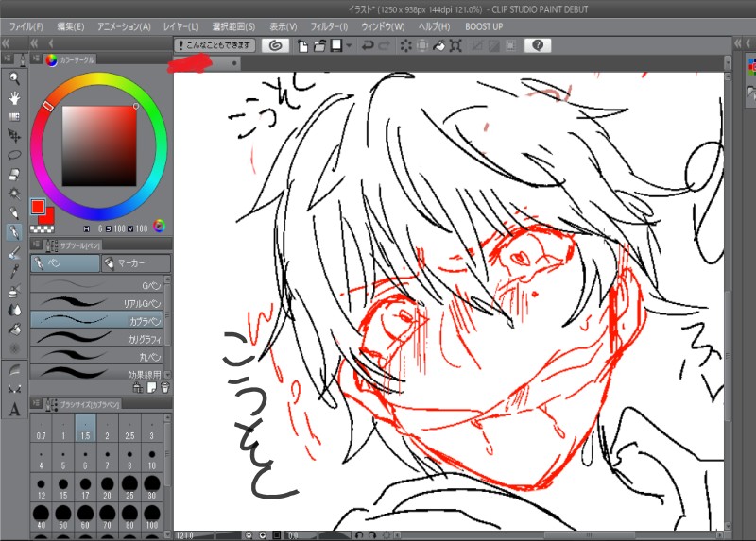Open the Brush Size panel menu
The height and width of the screenshot is (541, 756).
click(x=36, y=404)
